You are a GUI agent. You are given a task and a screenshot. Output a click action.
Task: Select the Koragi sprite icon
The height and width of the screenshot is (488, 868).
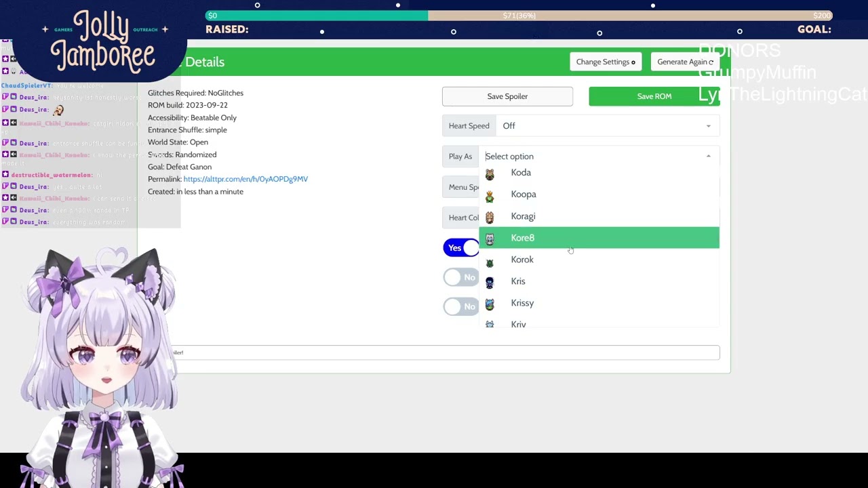click(490, 218)
